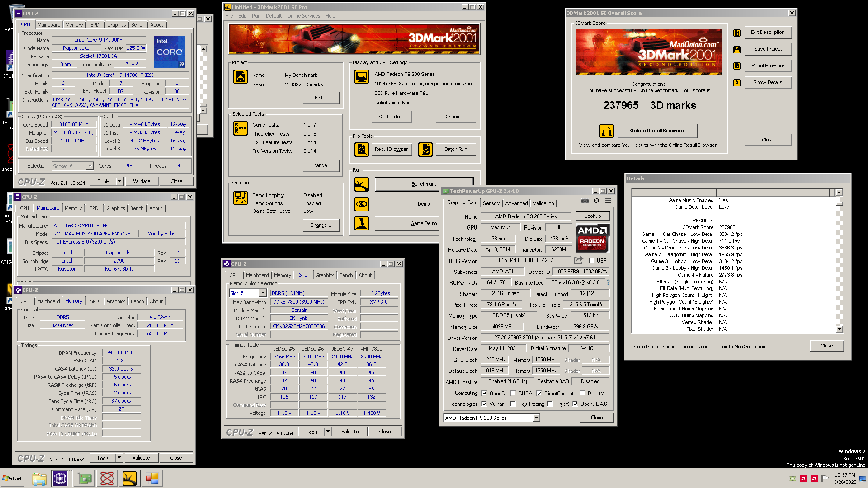This screenshot has width=868, height=488.
Task: Open the Slot #1 dropdown in SPD tab
Action: coord(263,293)
